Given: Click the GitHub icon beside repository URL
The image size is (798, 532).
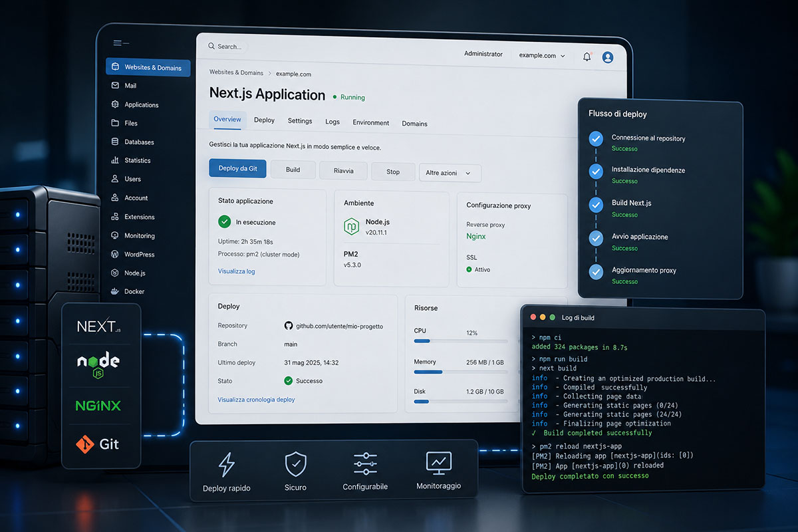Looking at the screenshot, I should pyautogui.click(x=289, y=326).
